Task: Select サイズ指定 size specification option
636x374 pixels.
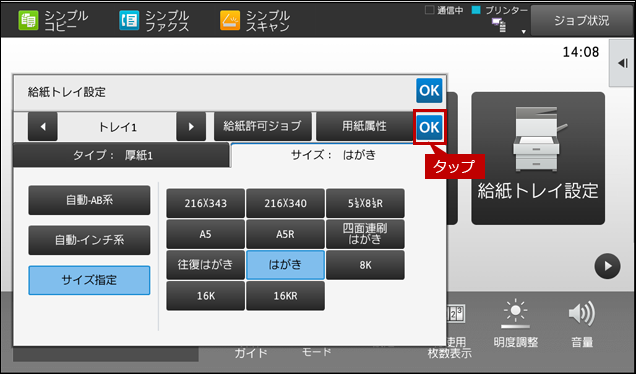Action: 89,280
